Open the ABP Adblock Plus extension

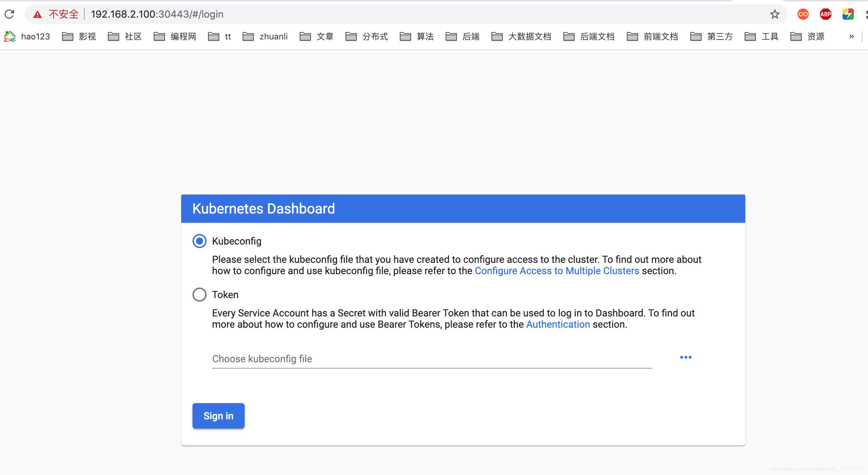click(x=825, y=14)
